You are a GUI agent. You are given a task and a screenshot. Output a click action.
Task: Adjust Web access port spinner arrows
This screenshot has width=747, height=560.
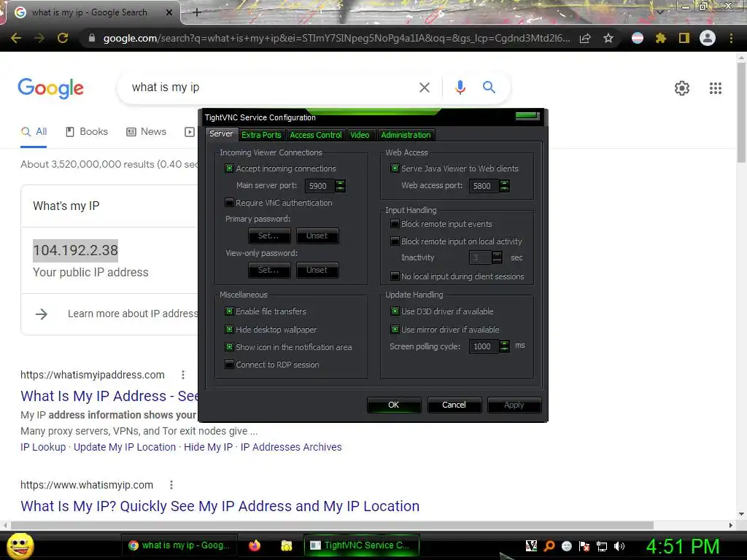(505, 186)
